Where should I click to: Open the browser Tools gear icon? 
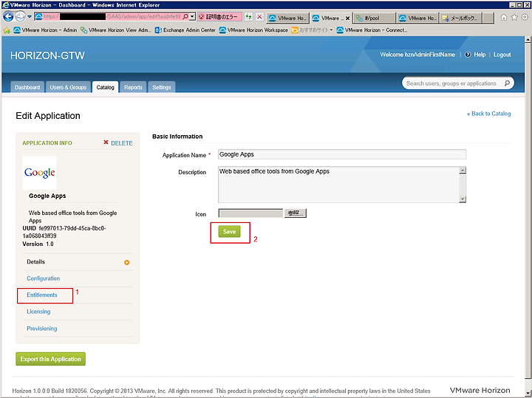pos(525,17)
